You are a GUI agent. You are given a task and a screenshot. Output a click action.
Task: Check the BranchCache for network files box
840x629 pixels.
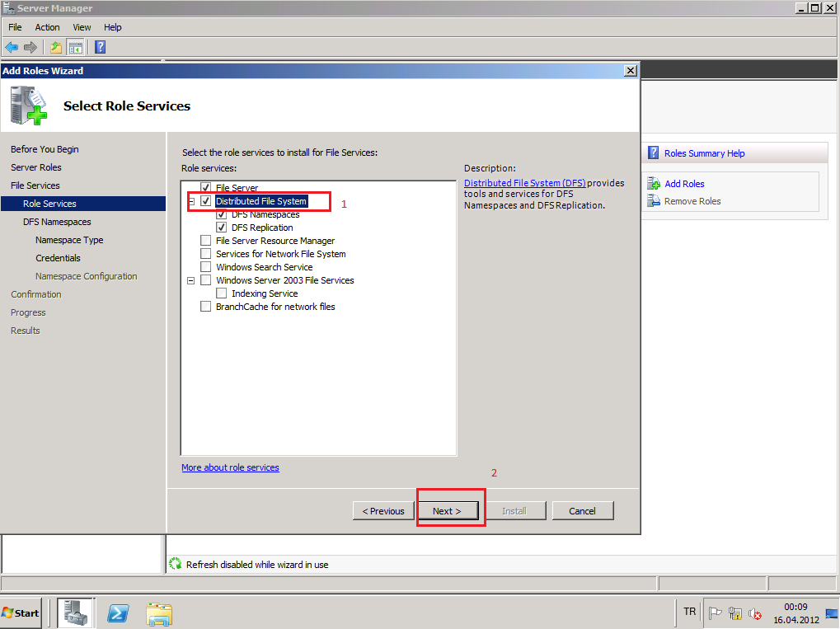pyautogui.click(x=206, y=307)
